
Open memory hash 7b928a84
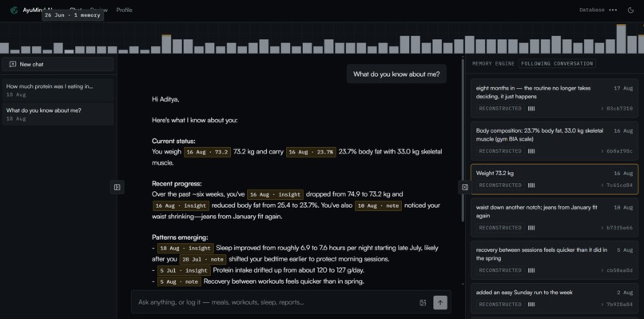(617, 304)
